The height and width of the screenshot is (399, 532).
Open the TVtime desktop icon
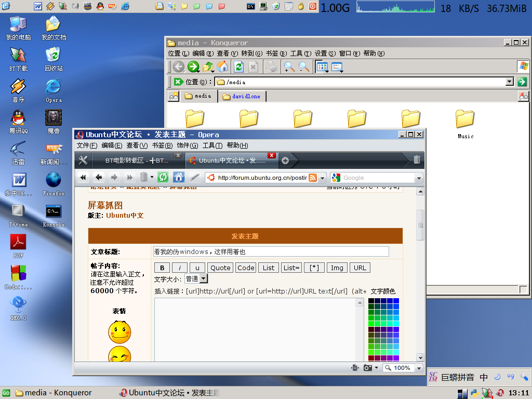pyautogui.click(x=18, y=216)
